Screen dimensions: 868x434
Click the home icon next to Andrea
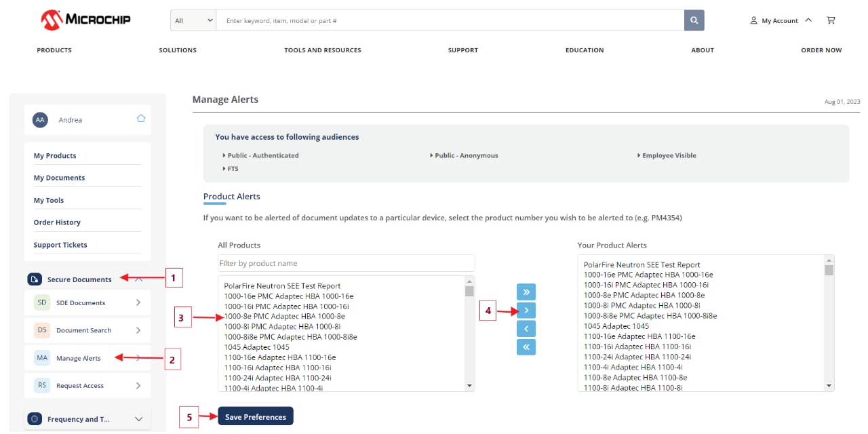[x=140, y=117]
